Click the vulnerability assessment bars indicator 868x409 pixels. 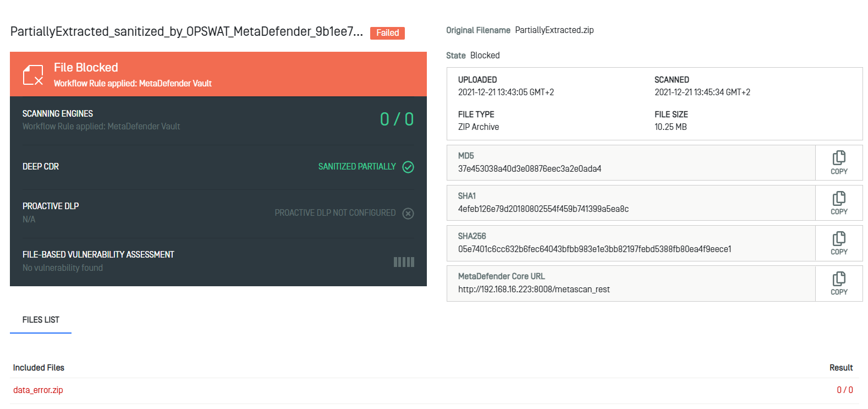click(x=404, y=262)
